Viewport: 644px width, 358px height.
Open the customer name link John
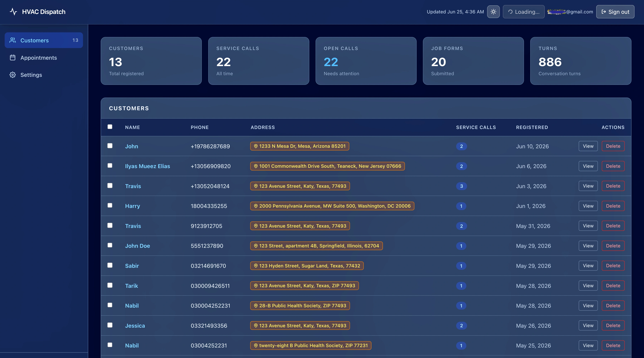click(131, 146)
